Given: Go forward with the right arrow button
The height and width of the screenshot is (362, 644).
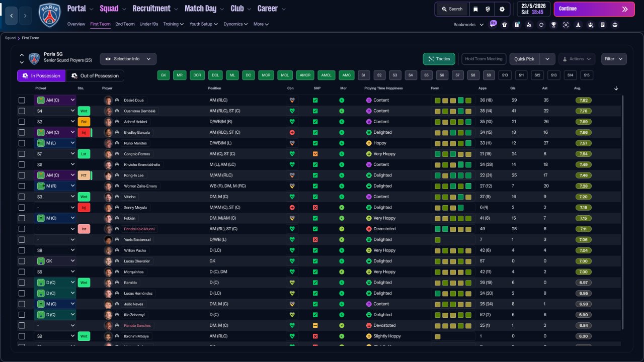Looking at the screenshot, I should [x=25, y=16].
